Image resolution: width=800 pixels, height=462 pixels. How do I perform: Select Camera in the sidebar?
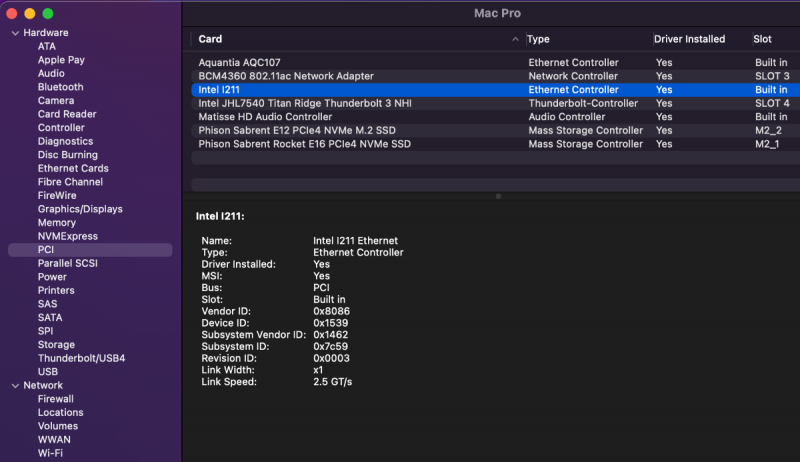pos(56,100)
